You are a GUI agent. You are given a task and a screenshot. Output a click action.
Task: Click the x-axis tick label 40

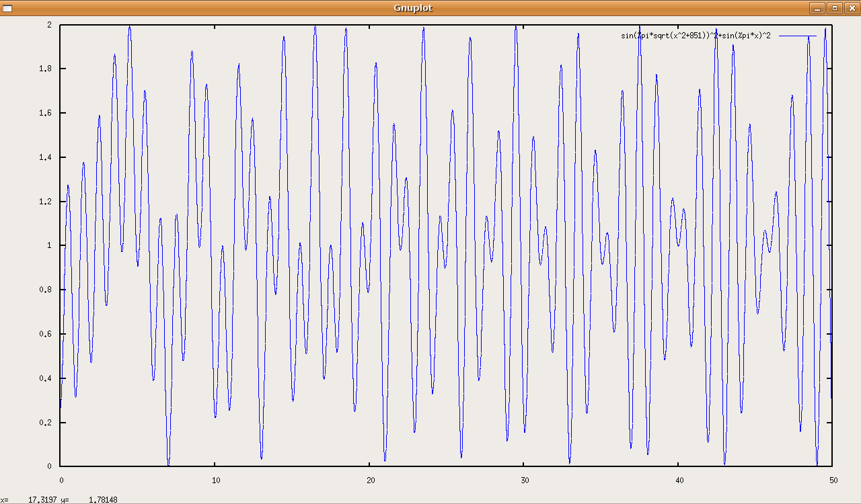pos(678,480)
